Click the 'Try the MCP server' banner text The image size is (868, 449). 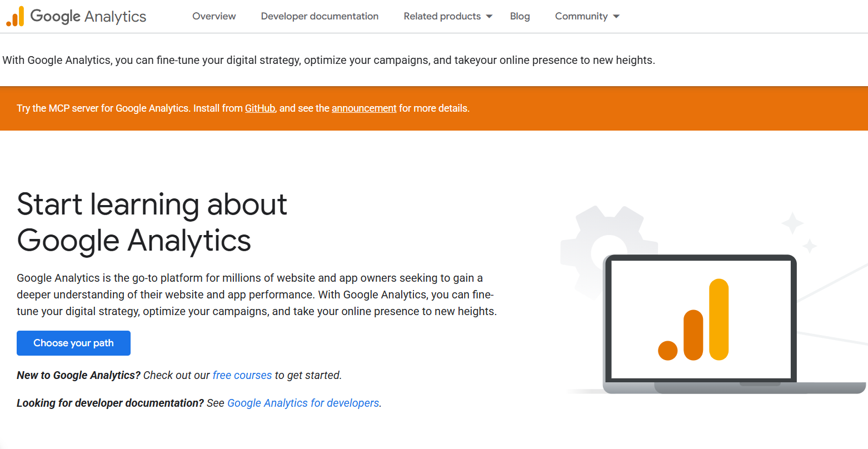(103, 108)
